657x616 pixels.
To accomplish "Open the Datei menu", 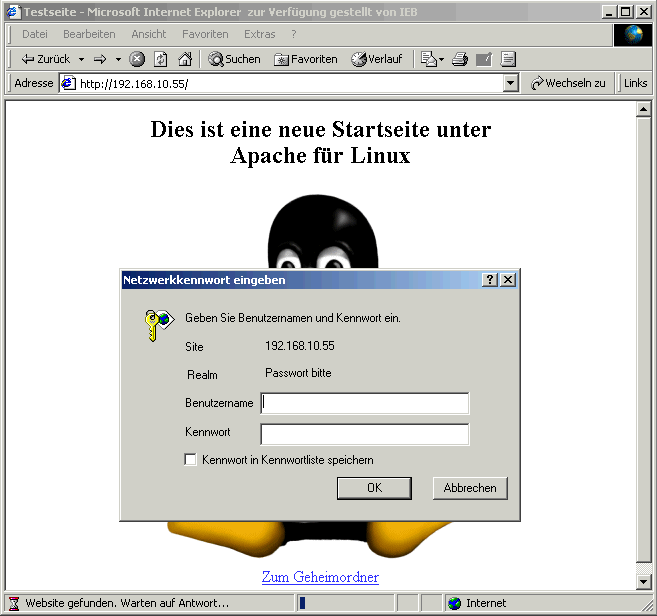I will tap(35, 34).
